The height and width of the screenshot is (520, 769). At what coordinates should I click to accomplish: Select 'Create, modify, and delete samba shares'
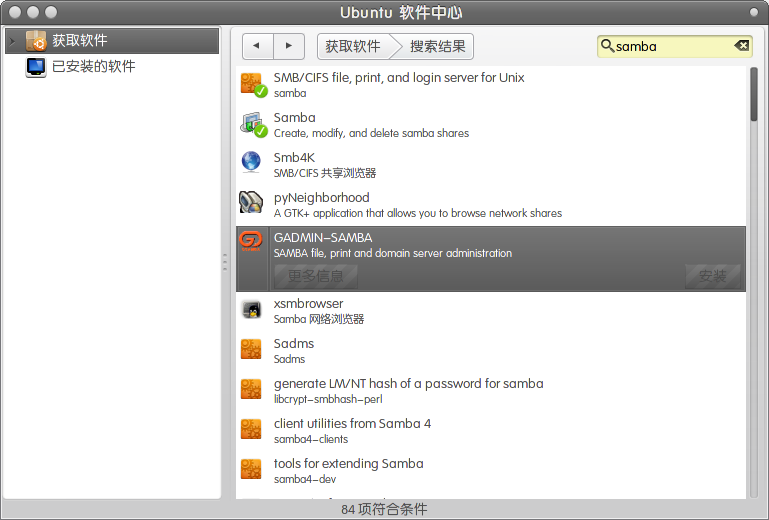[371, 133]
